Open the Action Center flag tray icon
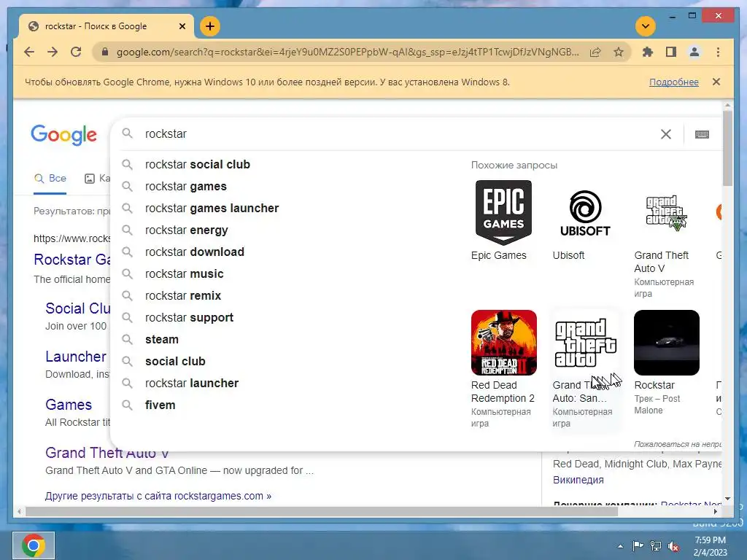Image resolution: width=747 pixels, height=560 pixels. coord(638,545)
